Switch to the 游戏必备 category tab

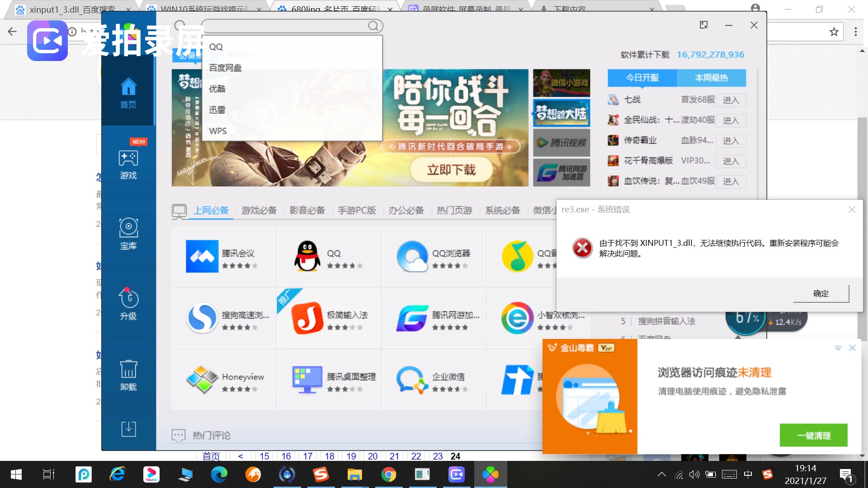pos(259,211)
